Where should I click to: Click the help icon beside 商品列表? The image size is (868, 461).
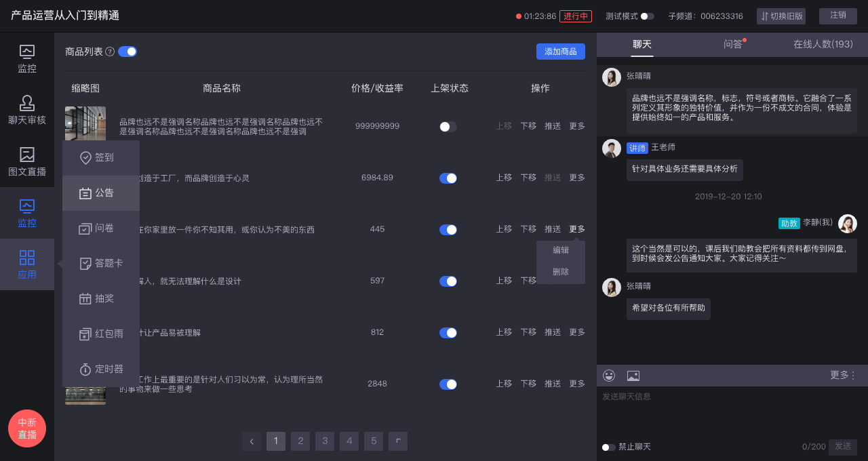coord(110,52)
